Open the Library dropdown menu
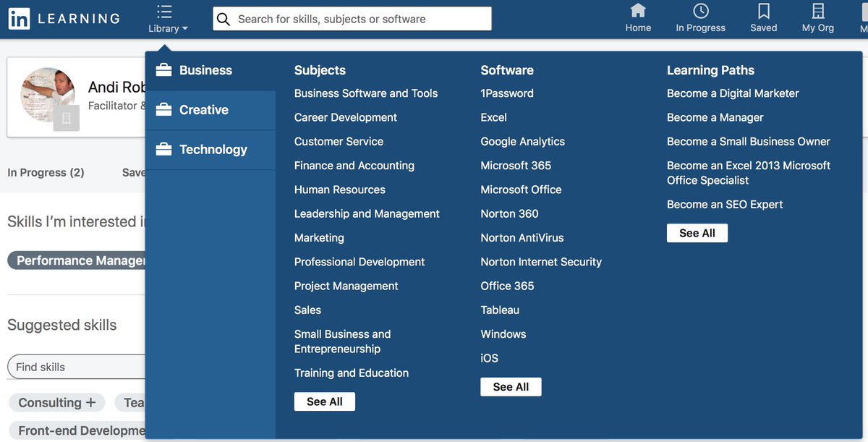This screenshot has width=868, height=442. point(168,20)
